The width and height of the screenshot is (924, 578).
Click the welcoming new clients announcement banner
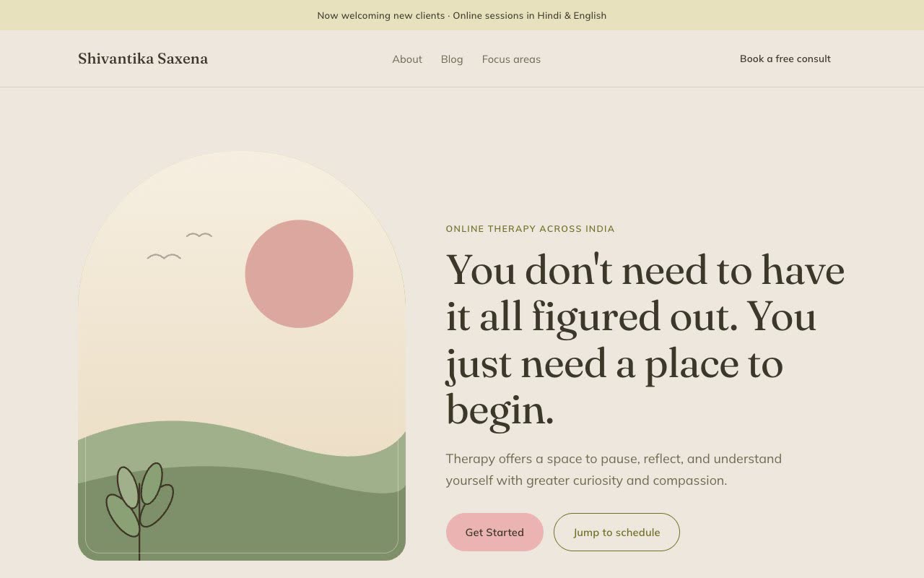[x=462, y=15]
